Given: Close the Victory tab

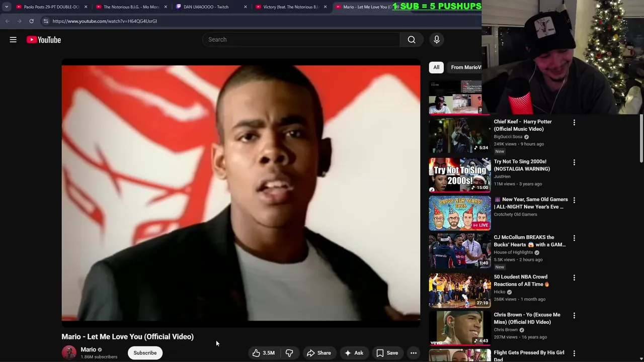Looking at the screenshot, I should pyautogui.click(x=325, y=7).
